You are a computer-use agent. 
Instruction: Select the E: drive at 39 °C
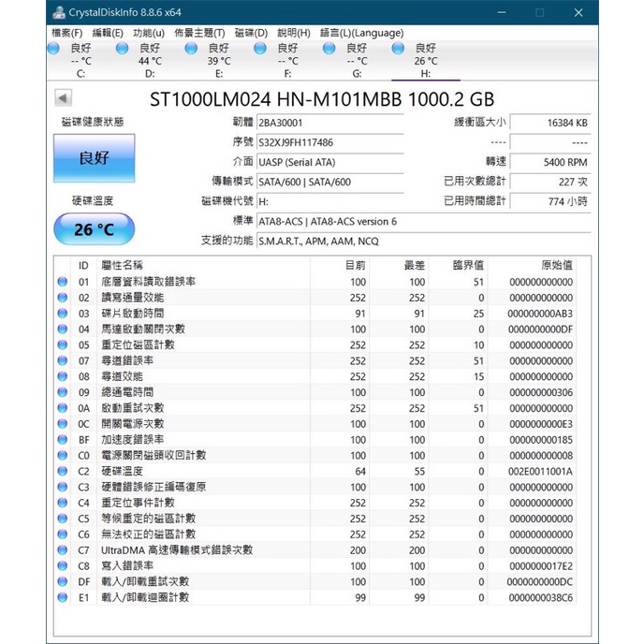pyautogui.click(x=218, y=60)
